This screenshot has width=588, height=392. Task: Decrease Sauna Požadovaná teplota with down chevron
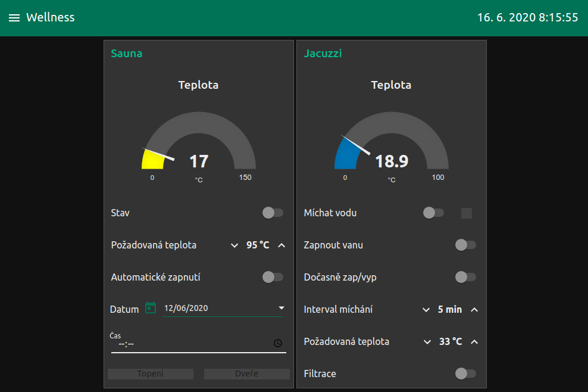point(234,245)
